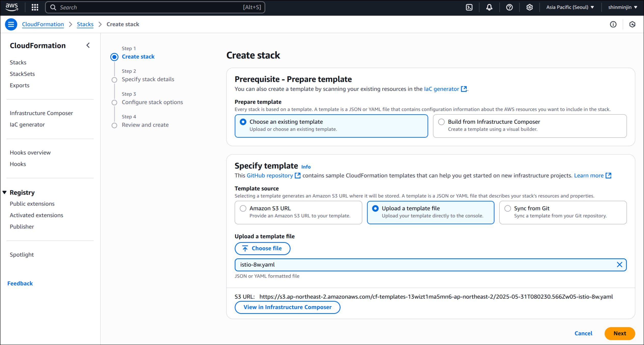Go to Stacks breadcrumb link
The image size is (644, 345).
pyautogui.click(x=85, y=24)
